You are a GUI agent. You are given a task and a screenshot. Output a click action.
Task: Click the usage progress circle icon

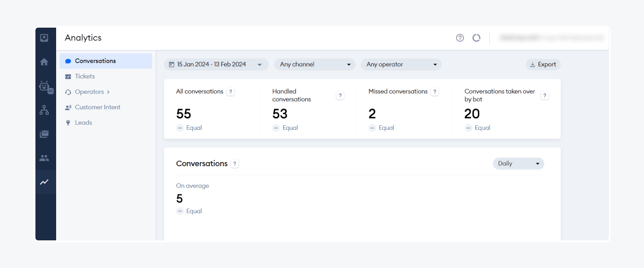pyautogui.click(x=476, y=38)
